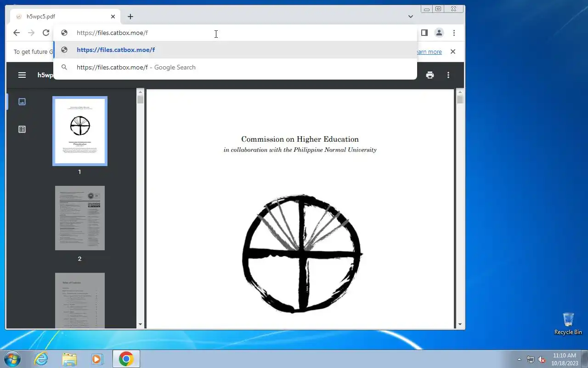Screen dimensions: 588x368
Task: Open the Recycle Bin desktop icon
Action: (x=568, y=324)
